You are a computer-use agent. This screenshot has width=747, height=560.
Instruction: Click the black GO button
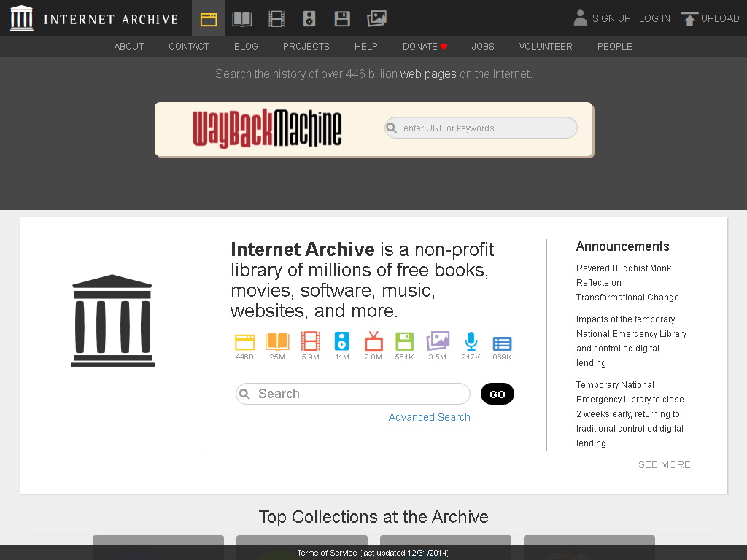point(498,394)
